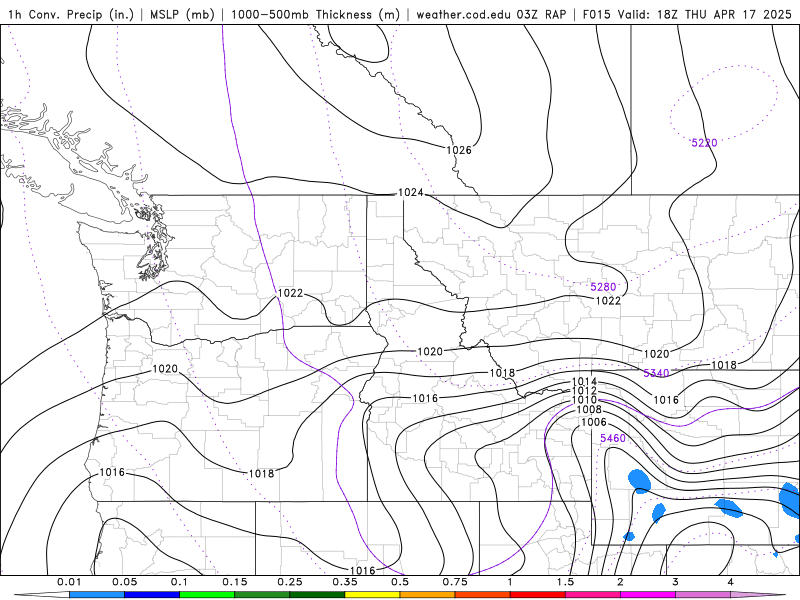Select the 0.35 legend tick label
This screenshot has height=600, width=800.
345,582
